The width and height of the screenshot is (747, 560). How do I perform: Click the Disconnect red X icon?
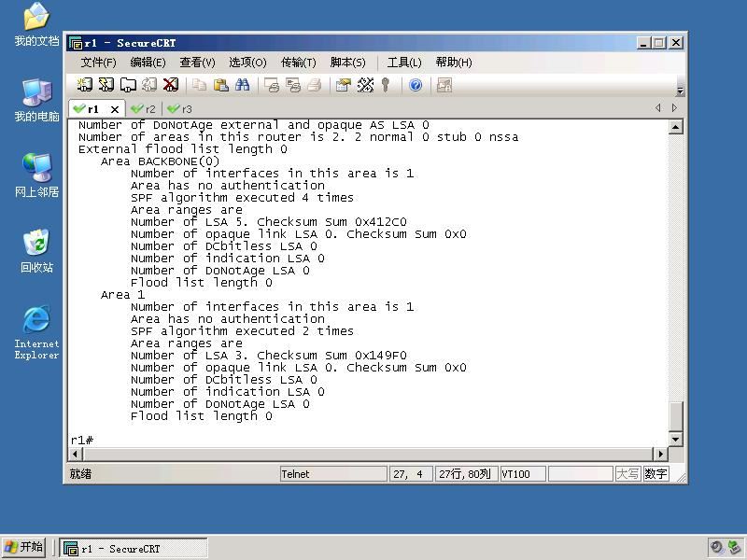[x=171, y=85]
